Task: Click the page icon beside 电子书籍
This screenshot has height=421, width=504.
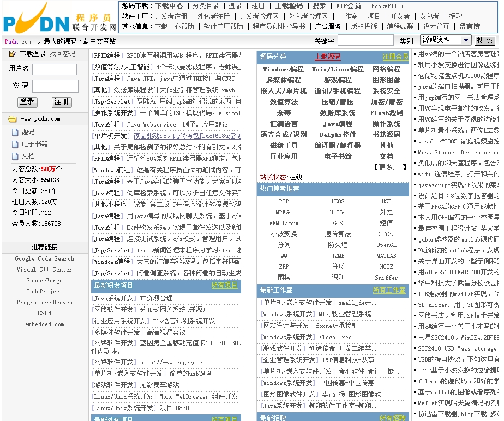Action: (x=15, y=144)
